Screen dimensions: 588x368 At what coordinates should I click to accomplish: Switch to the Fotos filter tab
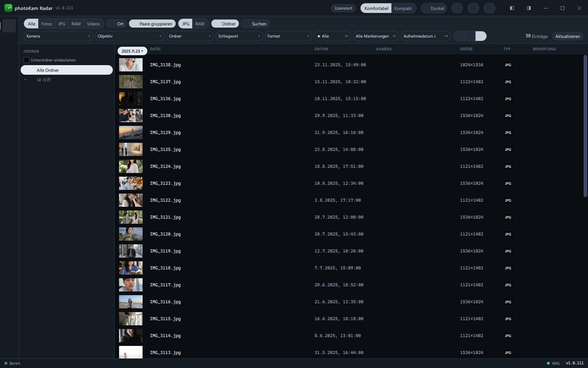47,24
